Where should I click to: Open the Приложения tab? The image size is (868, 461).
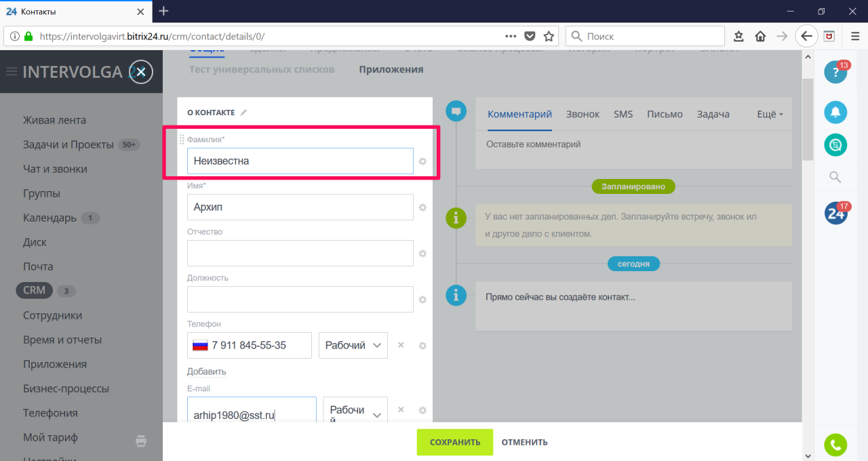391,69
